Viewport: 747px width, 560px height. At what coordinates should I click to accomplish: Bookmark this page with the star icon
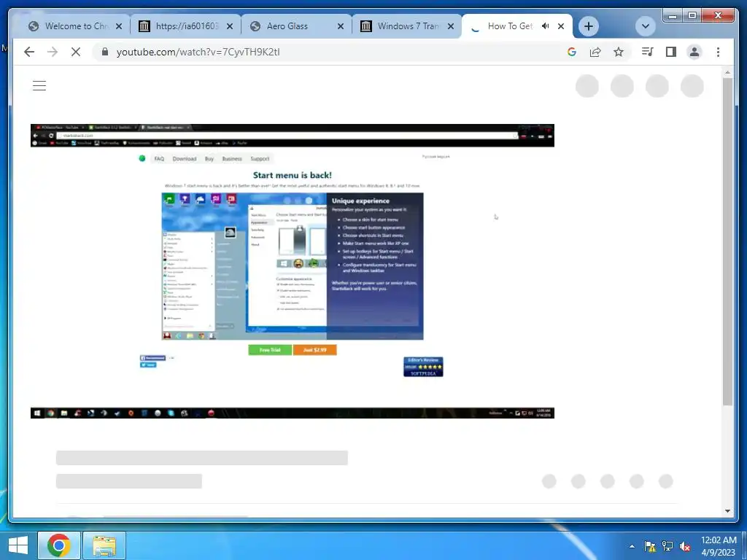click(x=619, y=52)
